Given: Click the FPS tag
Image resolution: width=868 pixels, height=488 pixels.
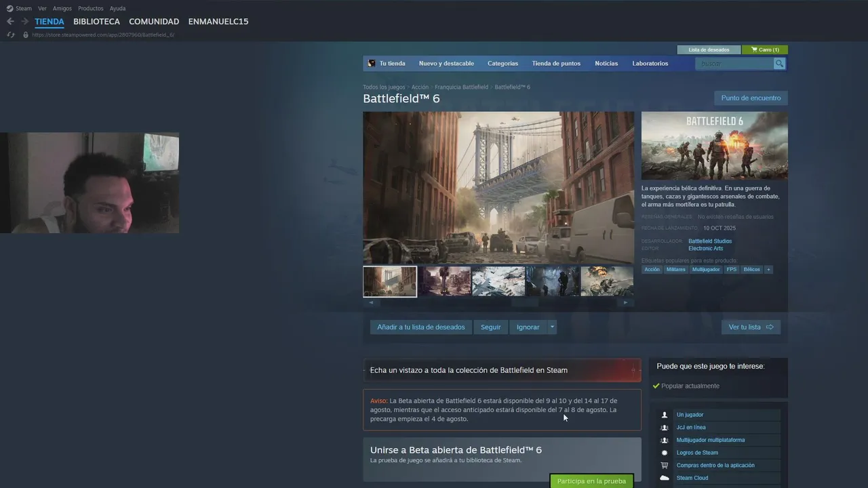Looking at the screenshot, I should coord(732,270).
